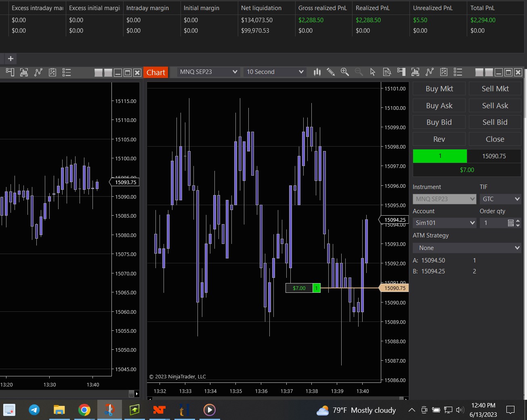This screenshot has width=527, height=420.
Task: Open the ATM Strategy None dropdown
Action: coord(467,248)
